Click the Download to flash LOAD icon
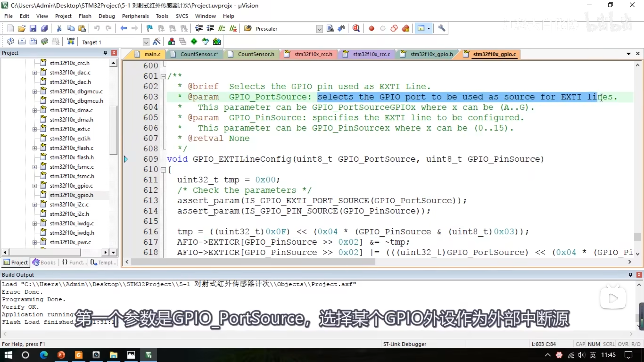 tap(71, 41)
